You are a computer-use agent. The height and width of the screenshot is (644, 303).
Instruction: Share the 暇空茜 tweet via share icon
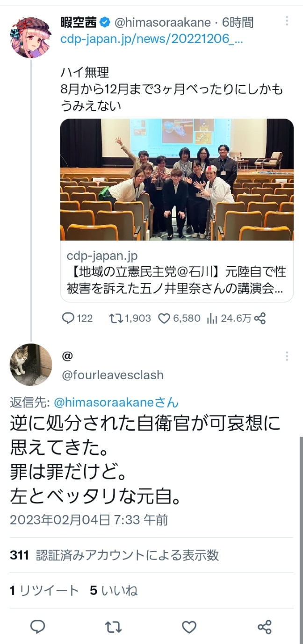(260, 318)
